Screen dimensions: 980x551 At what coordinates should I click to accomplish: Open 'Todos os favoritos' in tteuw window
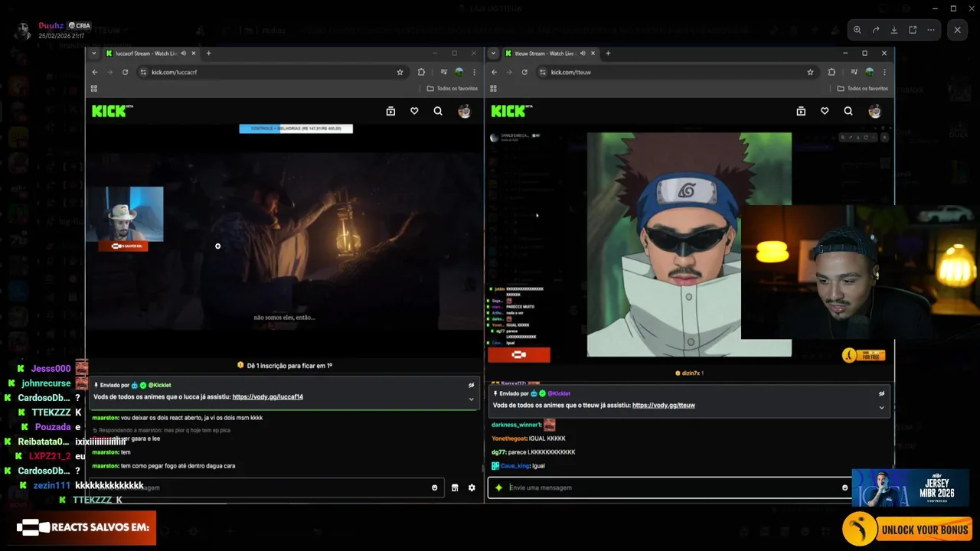pos(863,88)
